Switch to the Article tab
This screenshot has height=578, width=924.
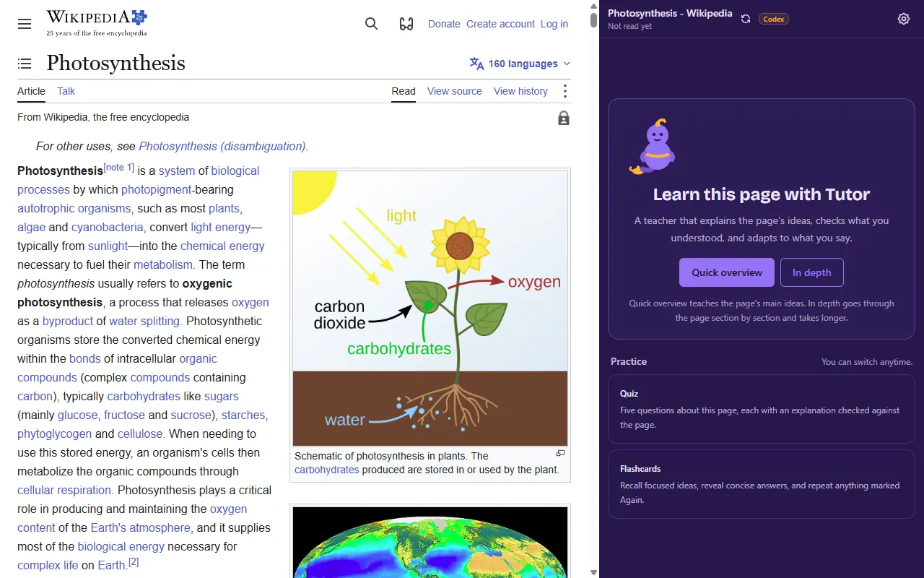click(x=31, y=91)
